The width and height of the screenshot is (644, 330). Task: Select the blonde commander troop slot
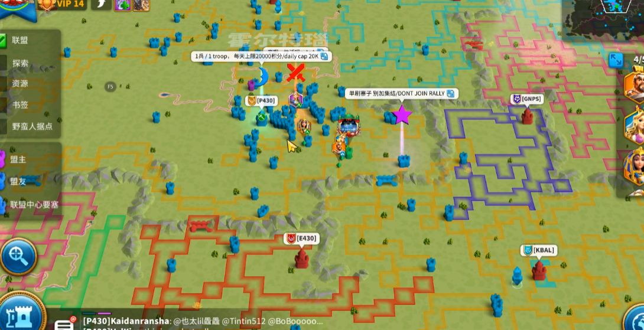pos(635,125)
